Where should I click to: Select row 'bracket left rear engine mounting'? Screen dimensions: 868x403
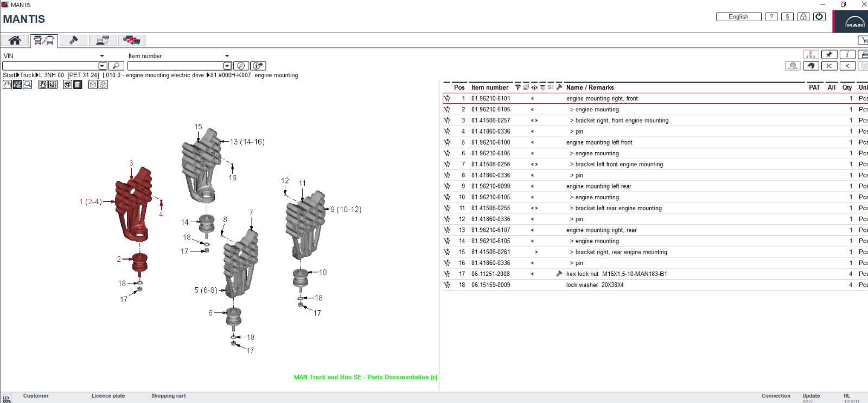[x=655, y=208]
